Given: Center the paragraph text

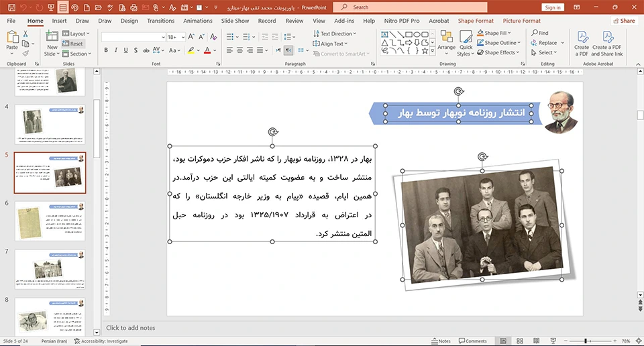Looking at the screenshot, I should [239, 50].
